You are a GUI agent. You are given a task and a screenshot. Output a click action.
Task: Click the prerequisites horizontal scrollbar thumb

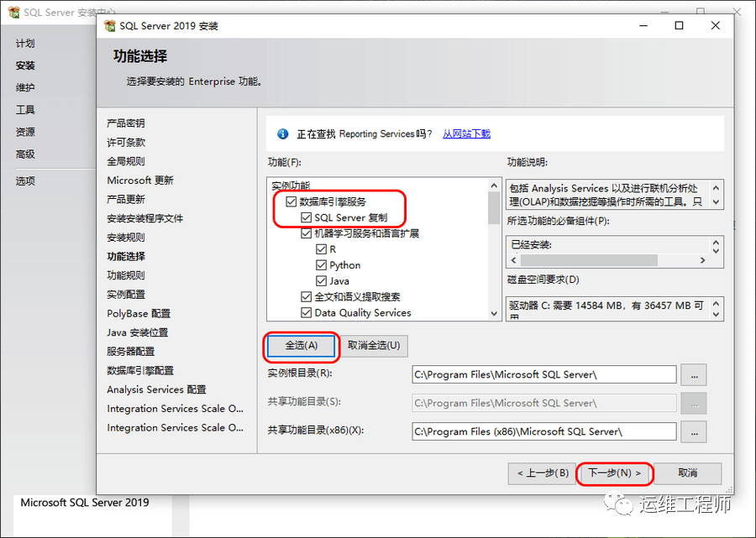tap(589, 260)
